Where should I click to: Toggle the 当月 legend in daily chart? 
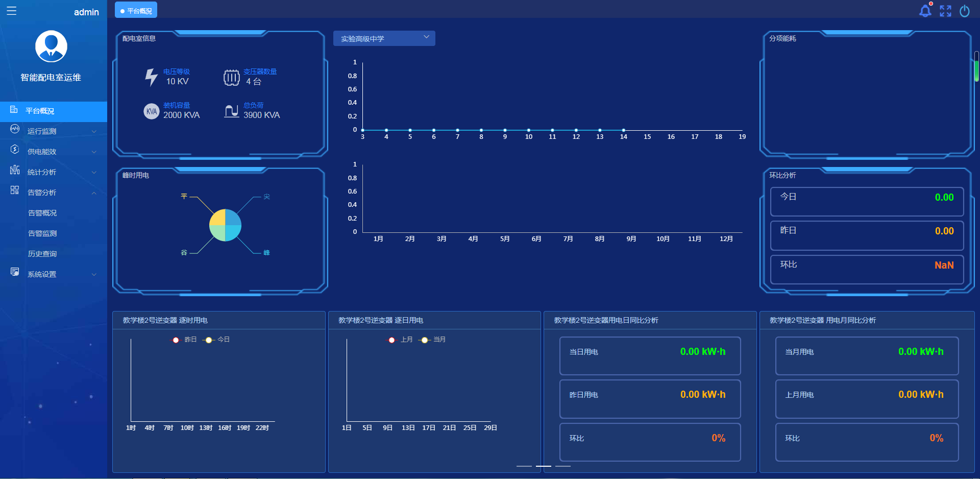pos(432,340)
